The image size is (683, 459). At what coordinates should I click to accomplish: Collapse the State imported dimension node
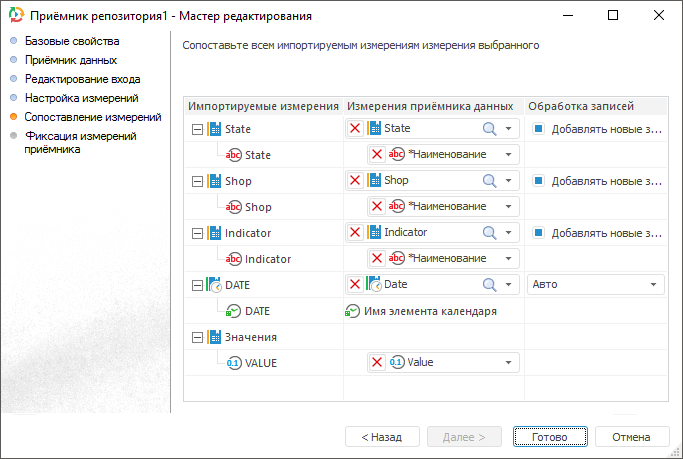point(197,129)
